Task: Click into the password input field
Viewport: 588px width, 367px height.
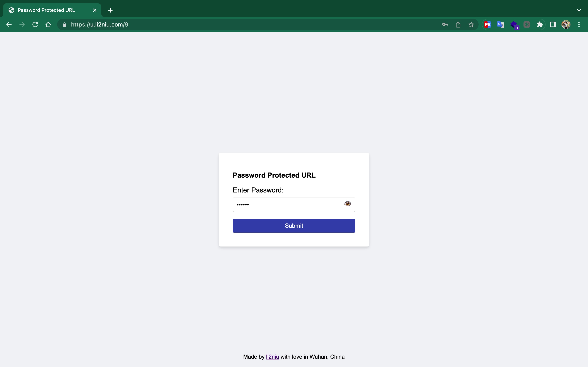Action: (x=294, y=205)
